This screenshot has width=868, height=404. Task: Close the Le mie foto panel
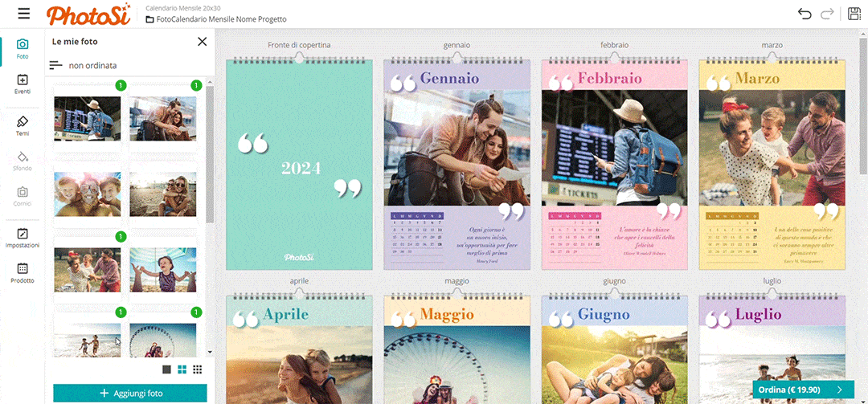click(x=202, y=42)
